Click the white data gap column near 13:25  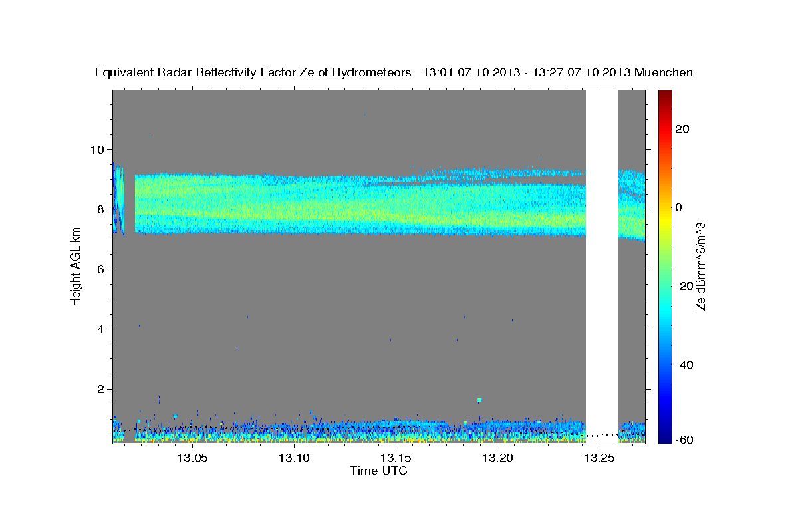click(x=602, y=266)
